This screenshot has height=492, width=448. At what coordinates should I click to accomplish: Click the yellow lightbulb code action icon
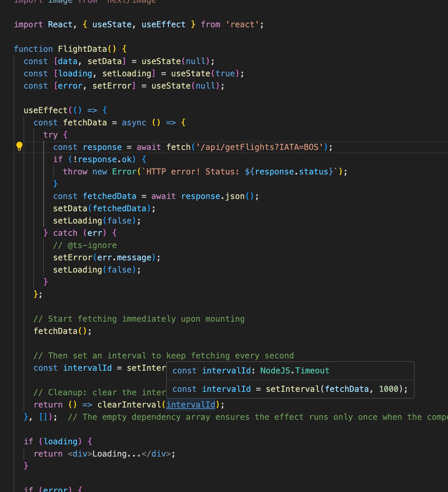pos(19,147)
